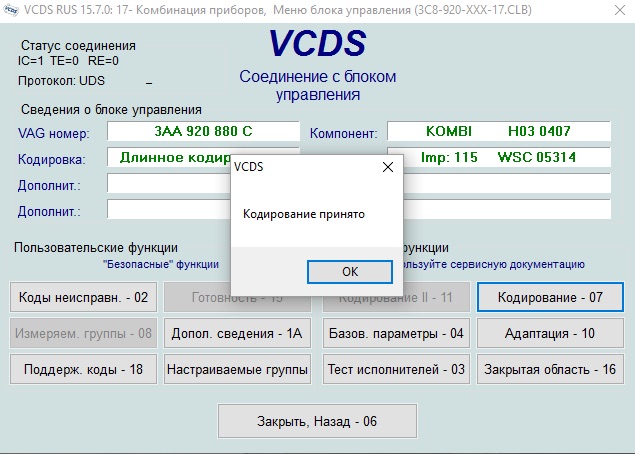Open Настраиваемые группы
Screen dimensions: 635x454
[x=237, y=369]
